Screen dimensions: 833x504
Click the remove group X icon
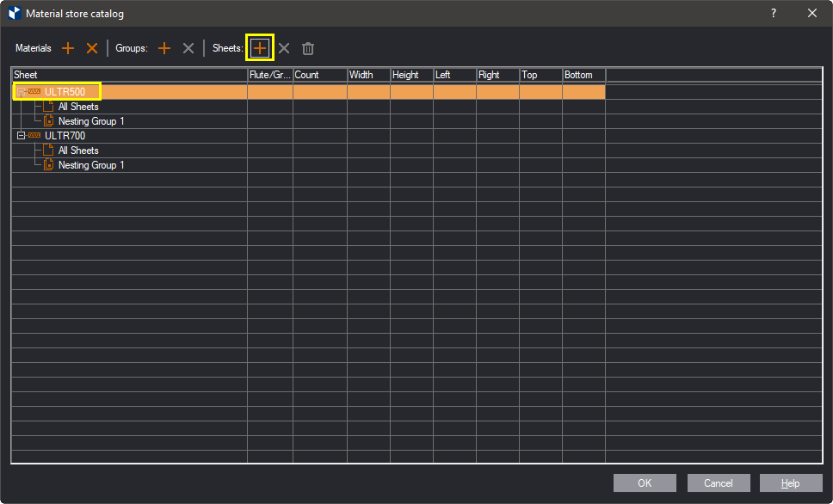(x=188, y=48)
